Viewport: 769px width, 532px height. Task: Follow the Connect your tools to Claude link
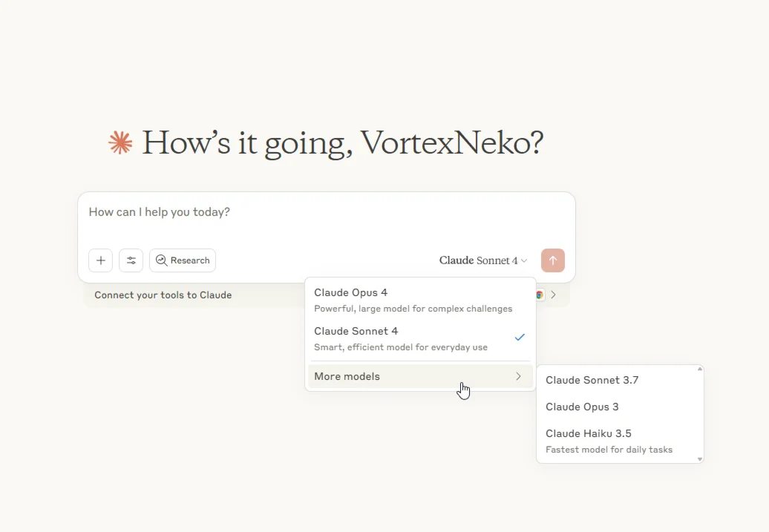[163, 295]
